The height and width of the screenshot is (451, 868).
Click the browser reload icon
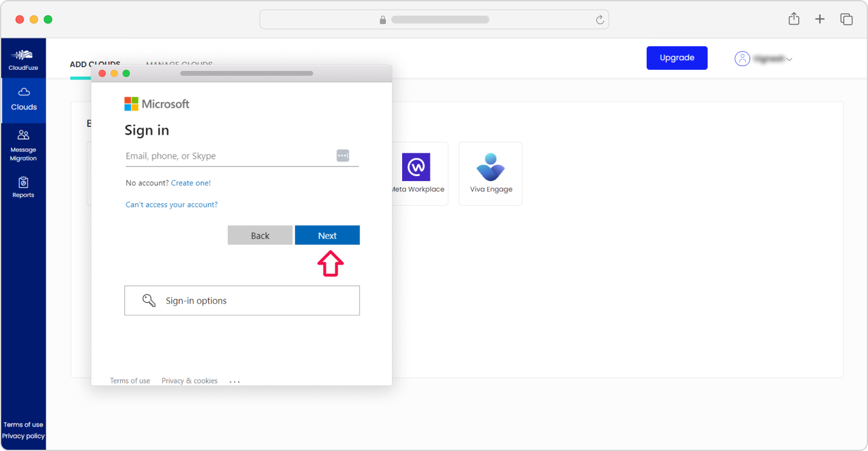(x=599, y=20)
